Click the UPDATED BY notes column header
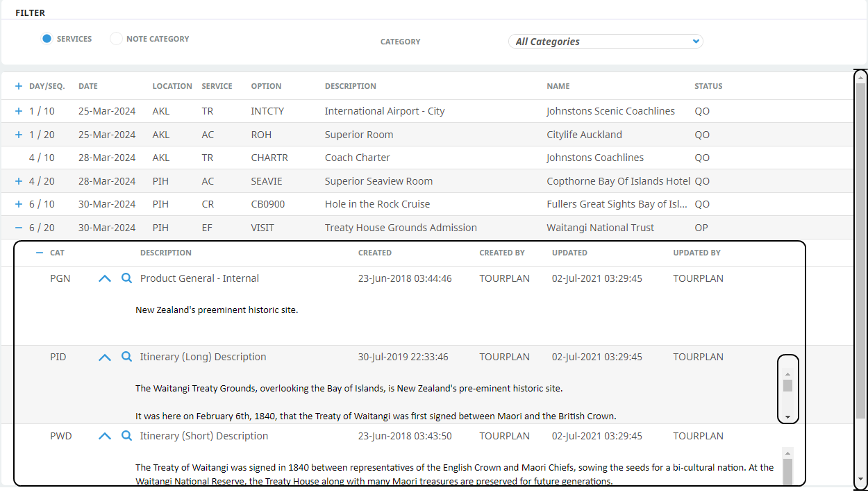868x497 pixels. pyautogui.click(x=696, y=253)
